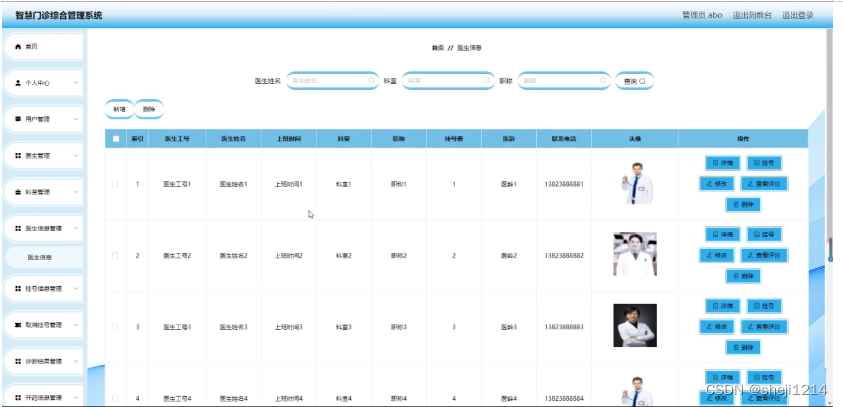Expand 挂号信息管理 using its chevron
Screen dimensions: 843x407
(x=76, y=289)
